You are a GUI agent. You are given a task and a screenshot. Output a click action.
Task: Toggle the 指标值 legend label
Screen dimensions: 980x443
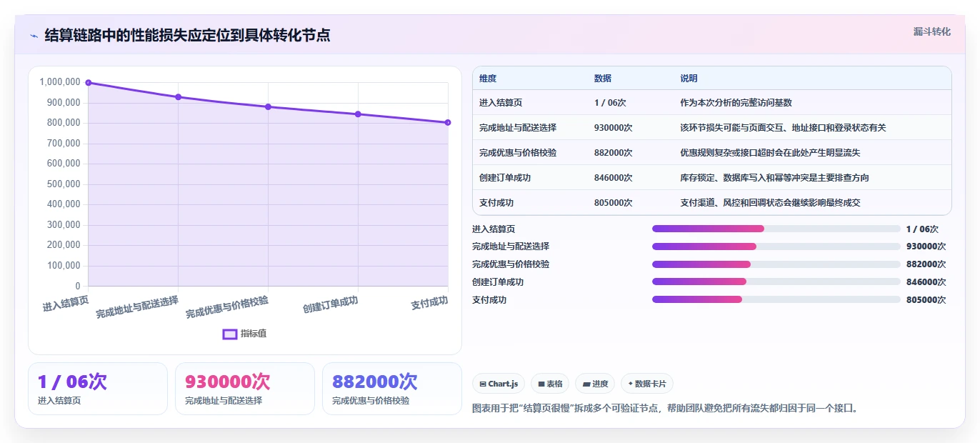click(254, 334)
